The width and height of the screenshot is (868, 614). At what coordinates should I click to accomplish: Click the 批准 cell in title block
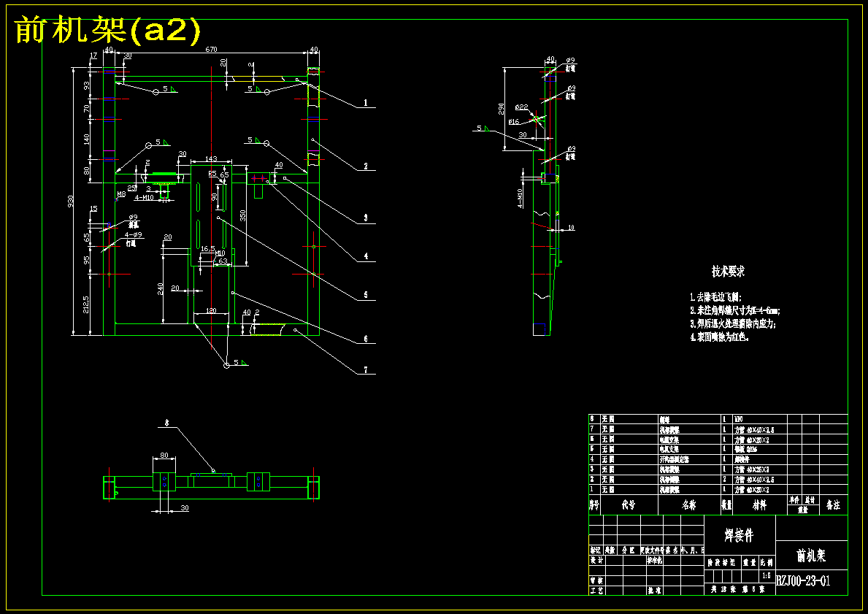click(x=654, y=591)
